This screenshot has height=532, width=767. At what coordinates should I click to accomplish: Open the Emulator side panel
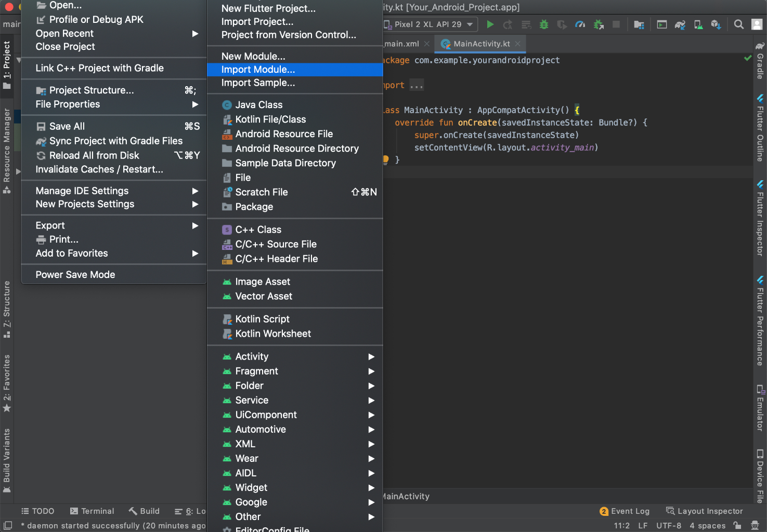[x=760, y=408]
